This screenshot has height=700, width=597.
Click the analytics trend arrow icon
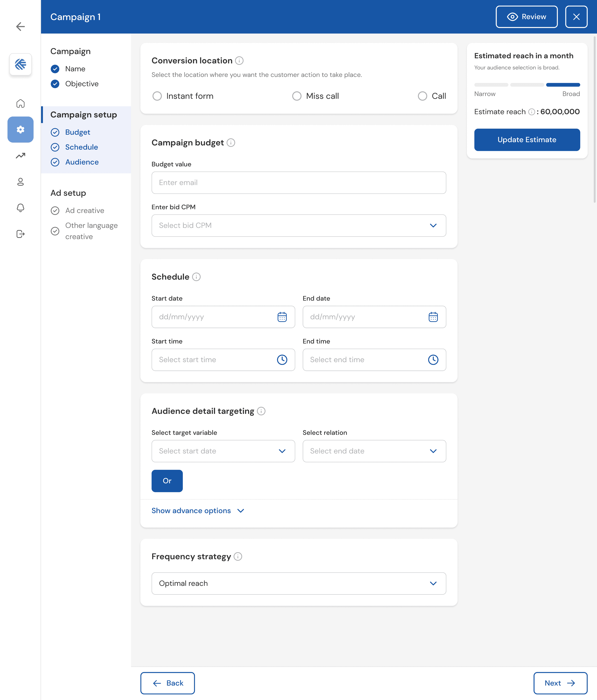tap(21, 156)
